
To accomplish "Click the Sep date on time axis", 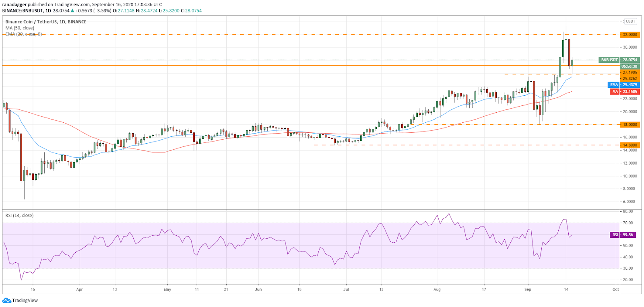I will point(528,289).
